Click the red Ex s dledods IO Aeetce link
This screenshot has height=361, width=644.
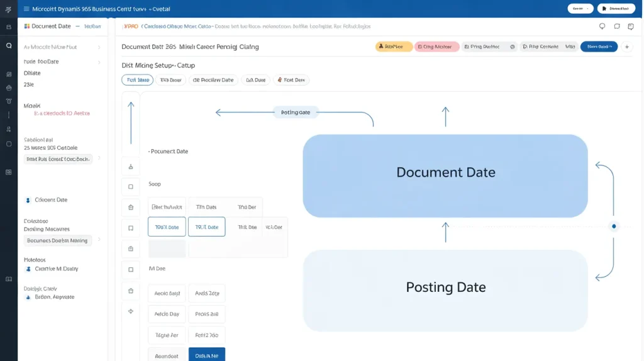(x=62, y=113)
